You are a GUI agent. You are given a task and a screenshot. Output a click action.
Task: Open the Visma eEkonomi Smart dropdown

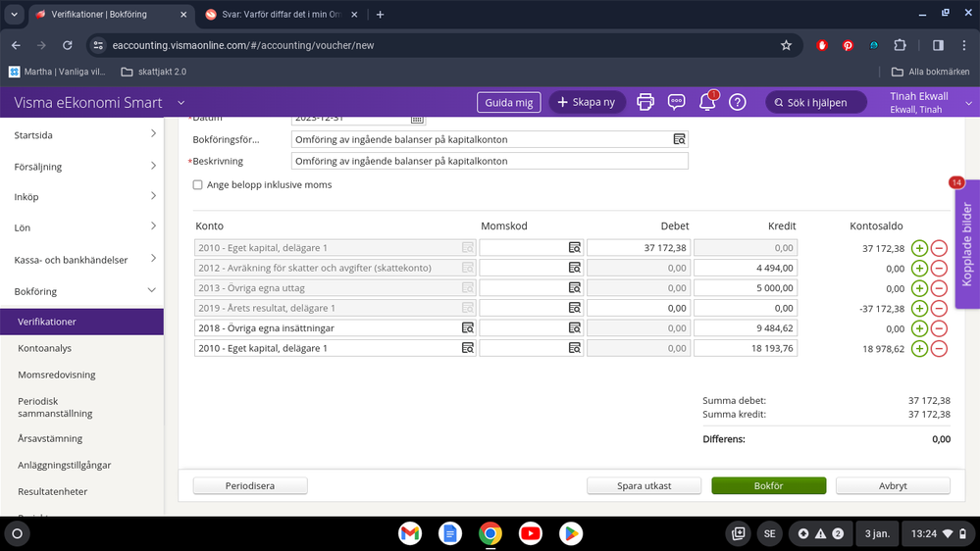coord(181,103)
